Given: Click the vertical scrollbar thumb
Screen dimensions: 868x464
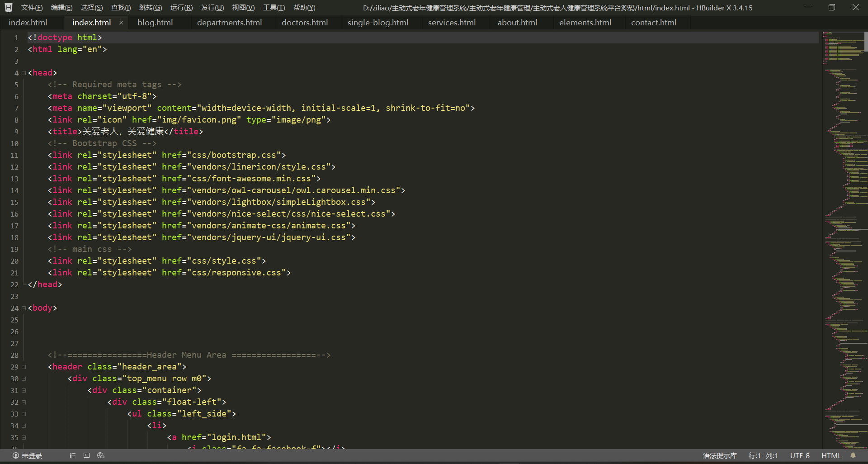Looking at the screenshot, I should point(866,42).
